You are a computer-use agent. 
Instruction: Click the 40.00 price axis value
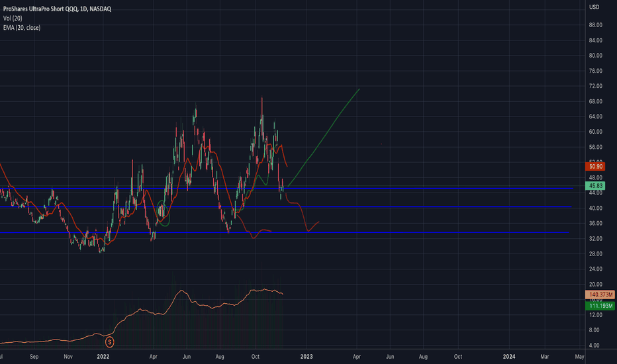pyautogui.click(x=595, y=208)
